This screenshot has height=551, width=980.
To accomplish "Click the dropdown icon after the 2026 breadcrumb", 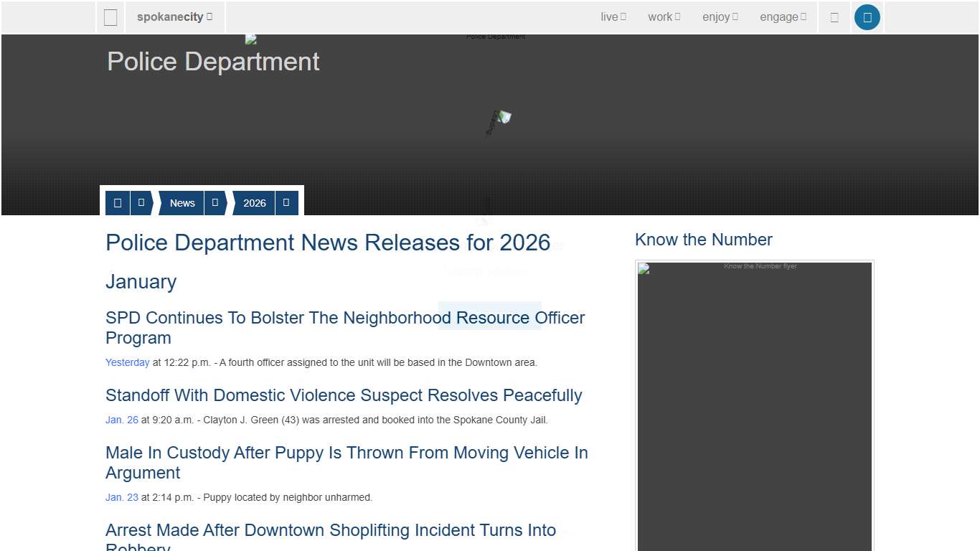I will pos(286,202).
